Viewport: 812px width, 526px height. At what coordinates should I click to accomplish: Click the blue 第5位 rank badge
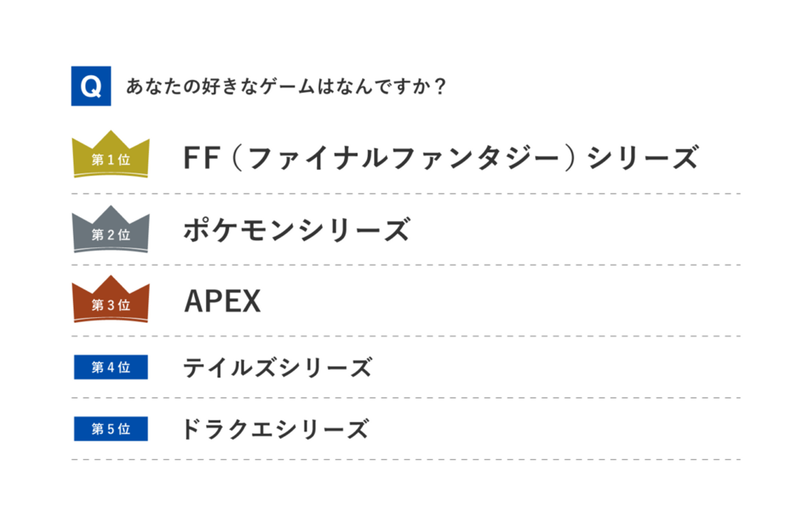[x=111, y=429]
